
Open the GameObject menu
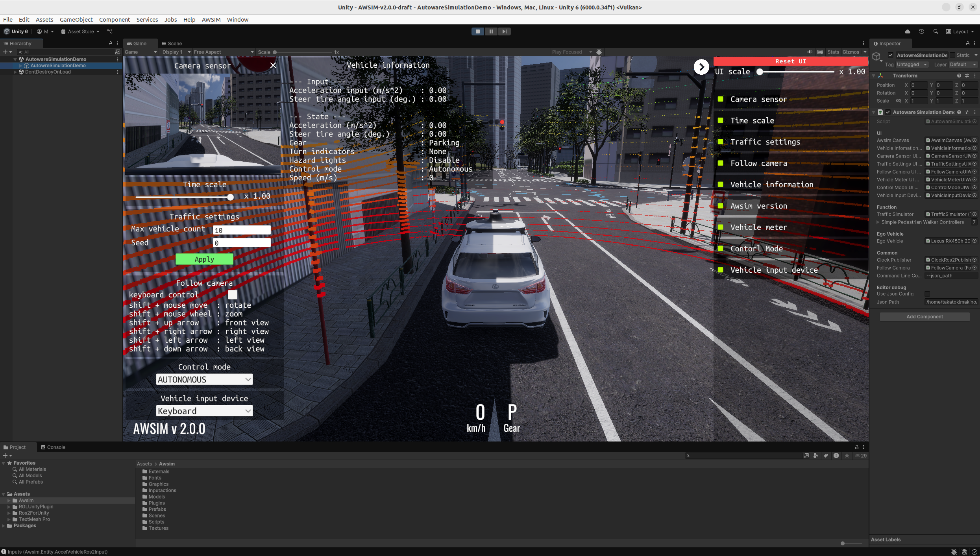pos(76,19)
